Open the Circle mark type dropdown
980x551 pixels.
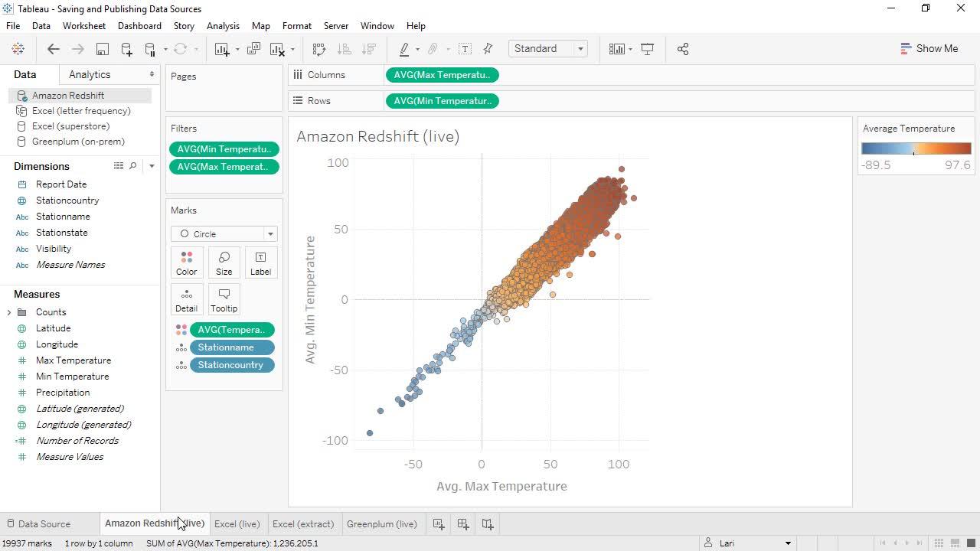(224, 234)
